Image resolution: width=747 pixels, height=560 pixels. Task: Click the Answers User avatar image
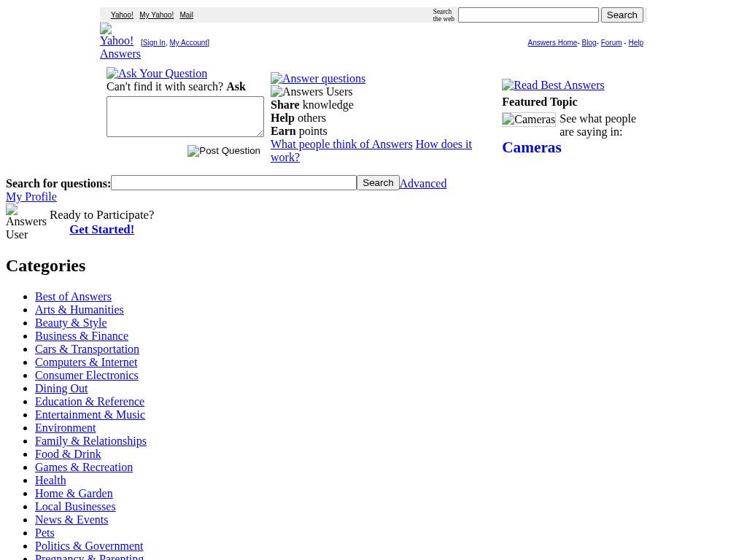(26, 222)
